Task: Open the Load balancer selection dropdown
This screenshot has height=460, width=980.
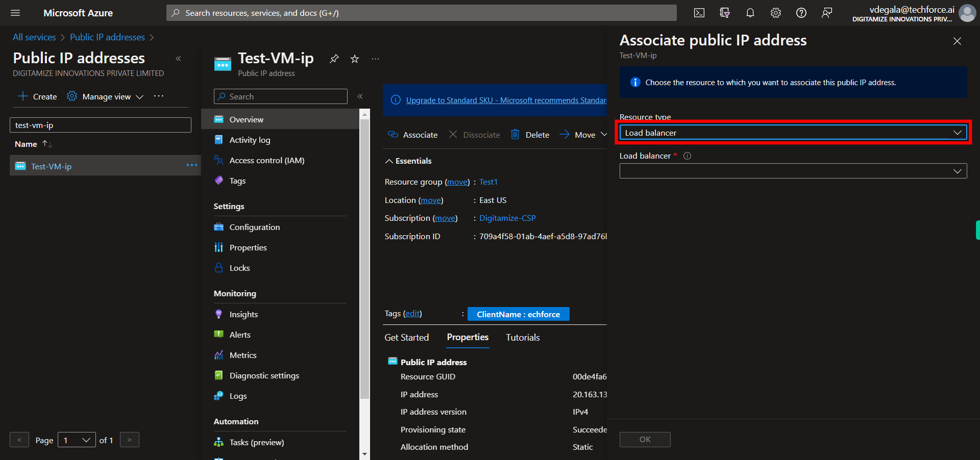Action: pyautogui.click(x=793, y=171)
